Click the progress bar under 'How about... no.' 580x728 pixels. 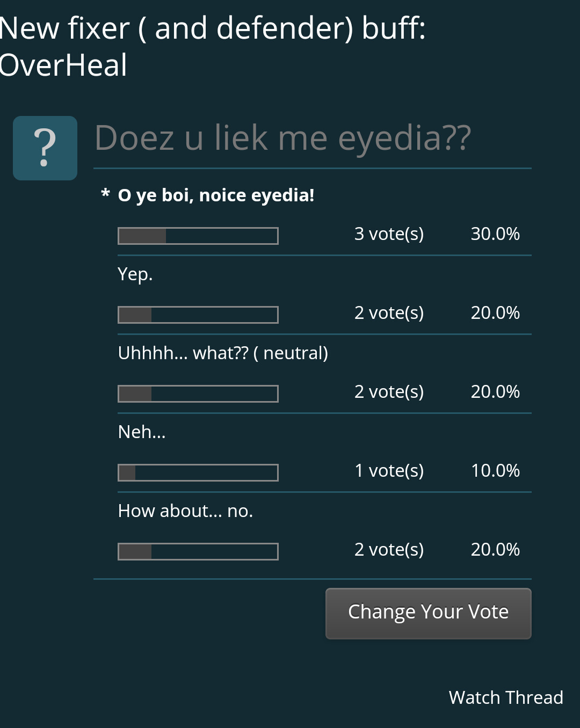pyautogui.click(x=198, y=551)
